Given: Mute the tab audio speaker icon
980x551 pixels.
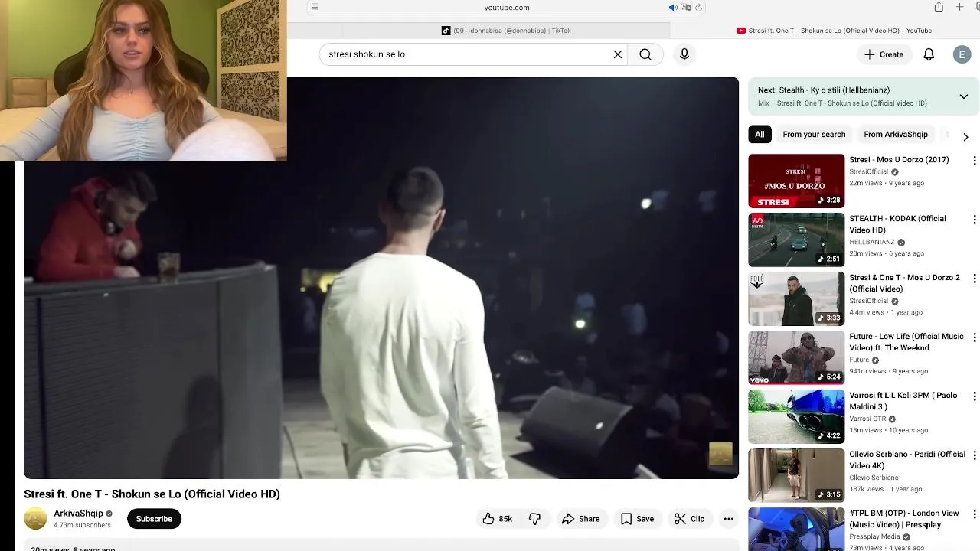Looking at the screenshot, I should point(673,8).
